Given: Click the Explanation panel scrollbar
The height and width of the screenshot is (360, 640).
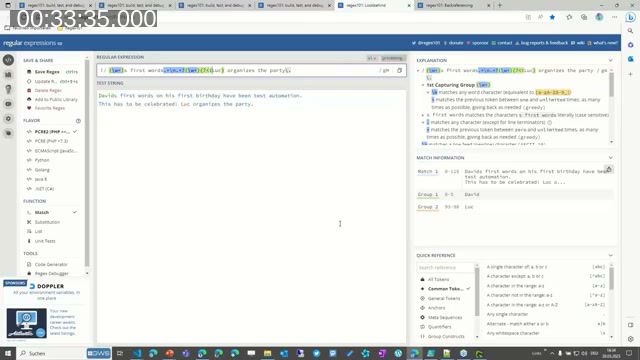Looking at the screenshot, I should (611, 84).
